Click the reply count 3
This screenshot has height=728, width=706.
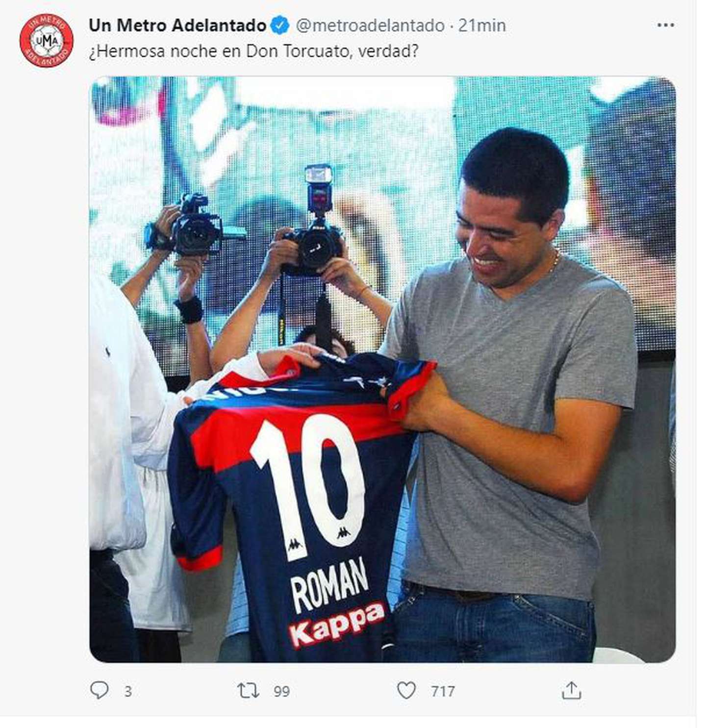click(128, 691)
